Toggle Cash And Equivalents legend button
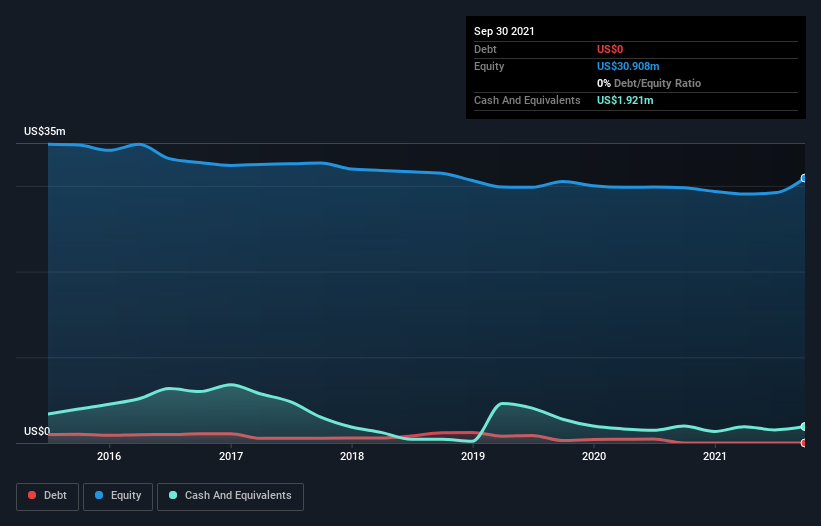Viewport: 821px width, 526px height. click(x=230, y=496)
